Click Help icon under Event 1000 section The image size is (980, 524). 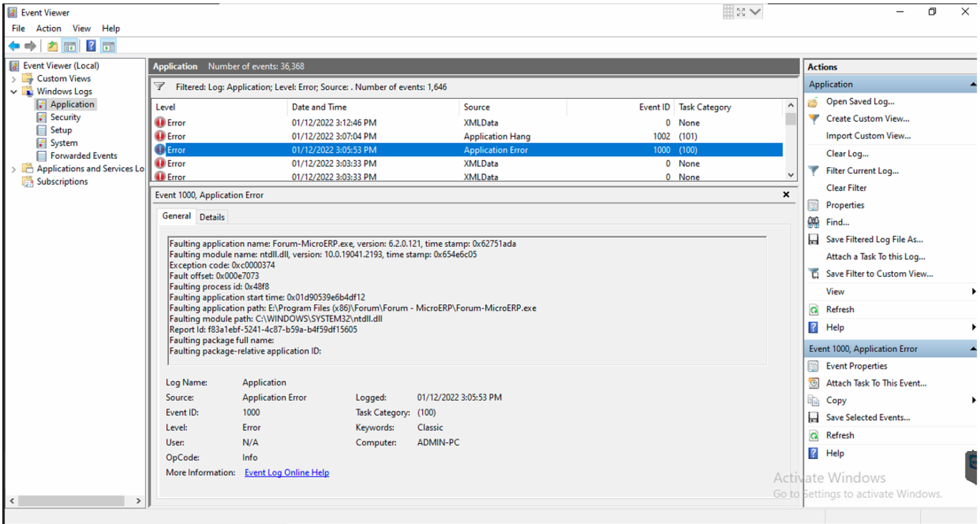click(813, 453)
